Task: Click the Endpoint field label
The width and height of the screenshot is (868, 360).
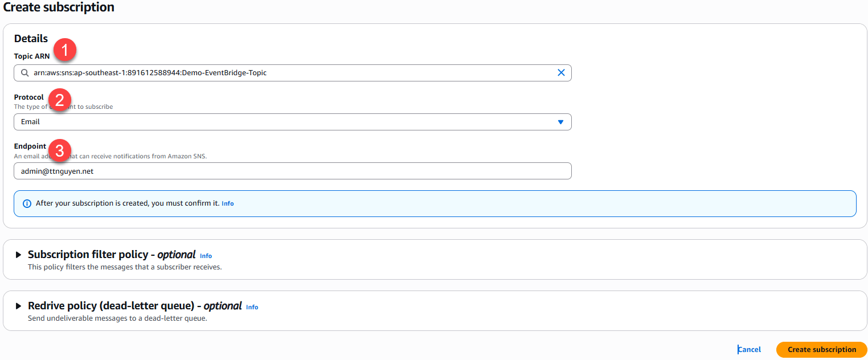Action: tap(30, 146)
